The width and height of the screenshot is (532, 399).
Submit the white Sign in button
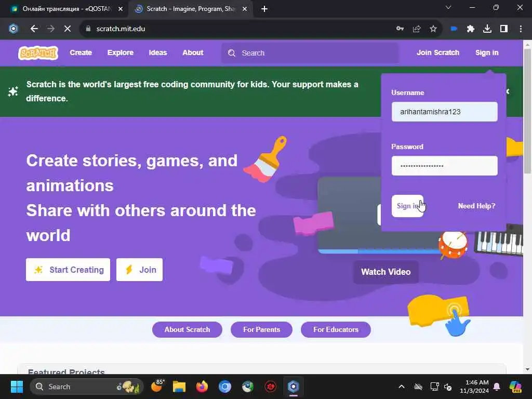tap(407, 206)
